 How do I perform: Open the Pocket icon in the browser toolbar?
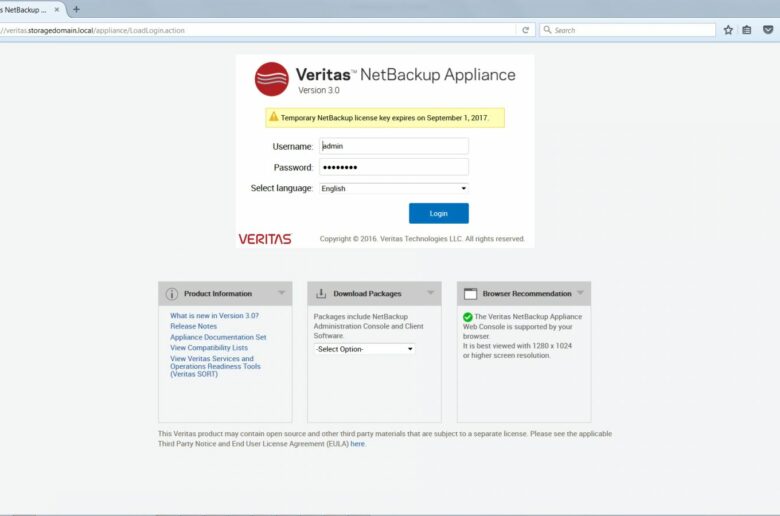tap(767, 30)
